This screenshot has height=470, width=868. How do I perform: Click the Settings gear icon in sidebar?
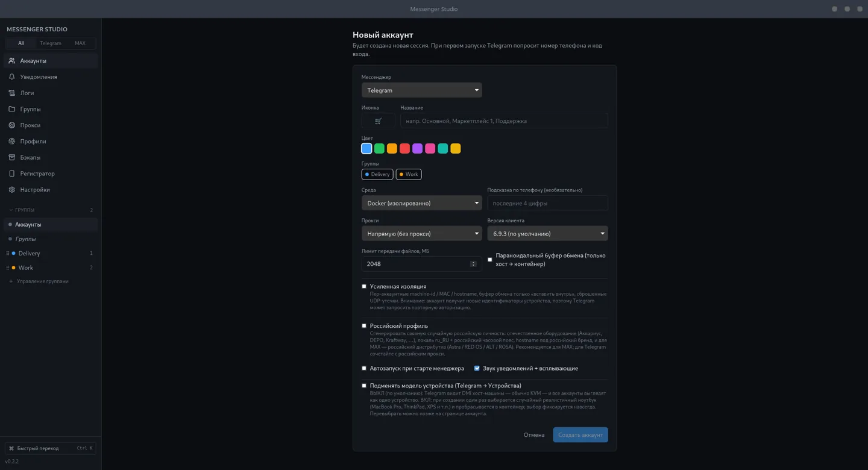click(11, 189)
